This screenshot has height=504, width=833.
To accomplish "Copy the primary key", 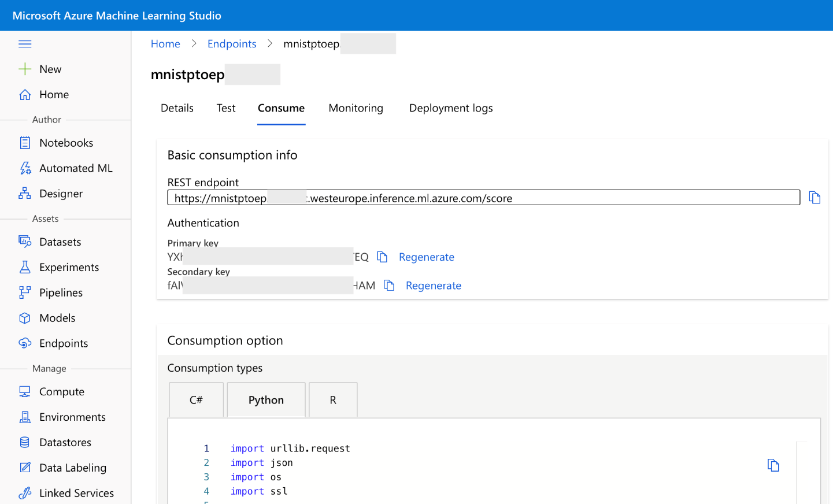I will [x=382, y=257].
